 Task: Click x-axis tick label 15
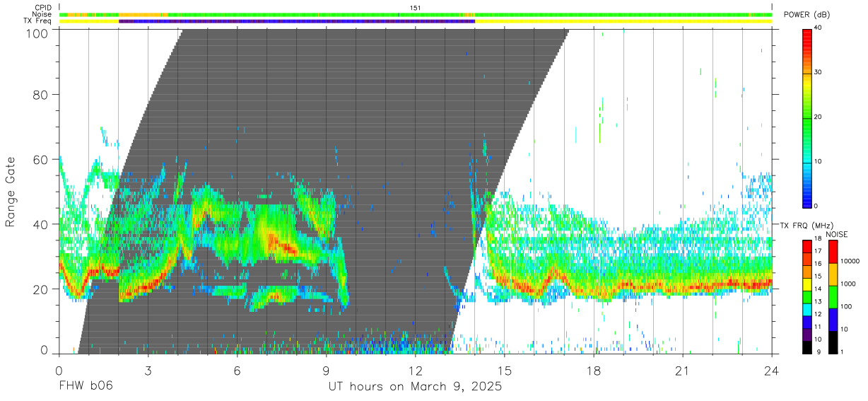[505, 370]
